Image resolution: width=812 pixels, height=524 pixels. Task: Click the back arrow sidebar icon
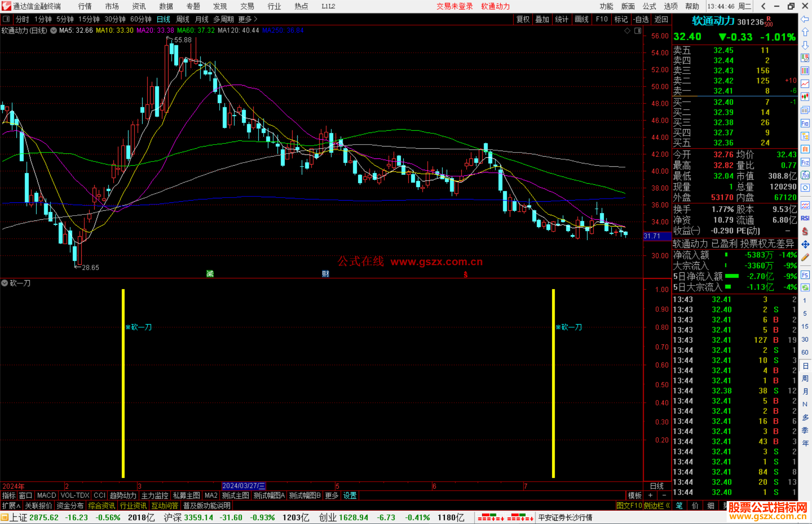pyautogui.click(x=805, y=19)
